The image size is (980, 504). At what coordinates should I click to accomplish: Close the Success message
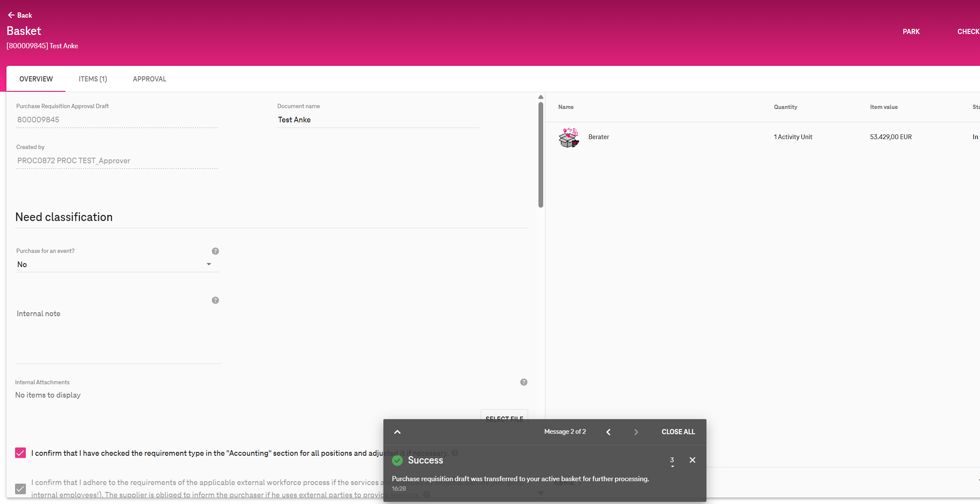tap(692, 460)
